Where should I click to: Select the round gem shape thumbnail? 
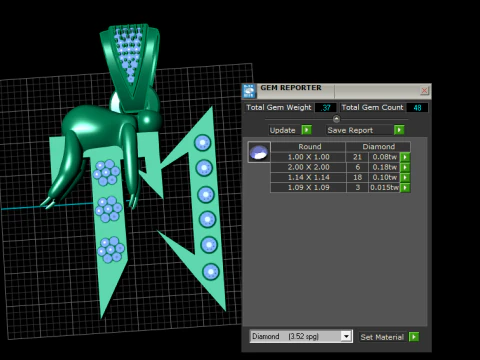click(259, 152)
